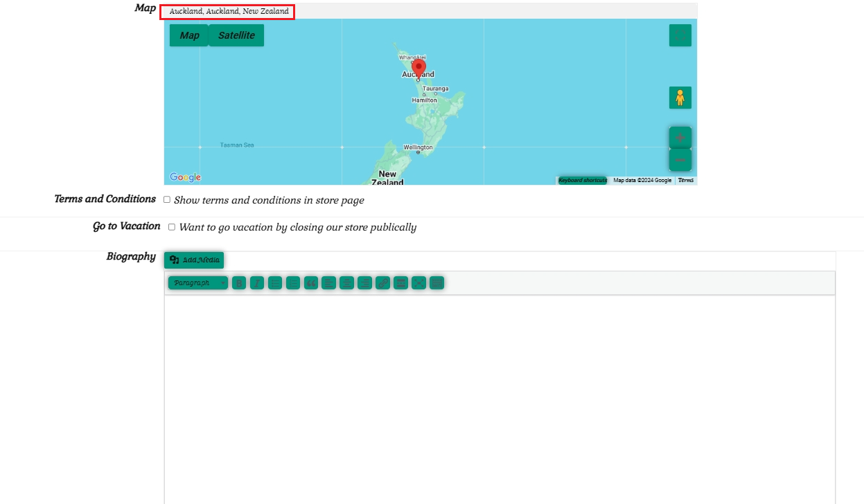Switch map to Satellite view
This screenshot has width=864, height=504.
[236, 35]
